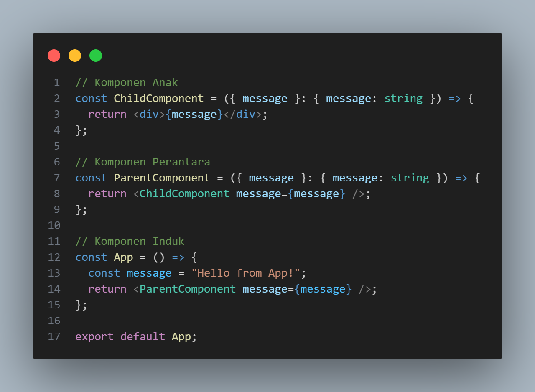The width and height of the screenshot is (535, 392).
Task: Click the "// Komponen Induk" comment
Action: [x=130, y=241]
